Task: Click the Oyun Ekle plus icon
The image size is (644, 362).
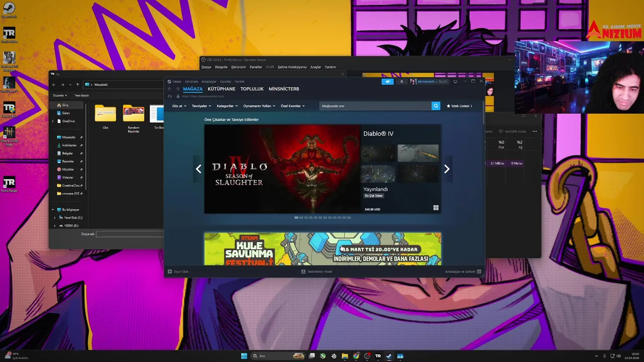Action: tap(170, 271)
